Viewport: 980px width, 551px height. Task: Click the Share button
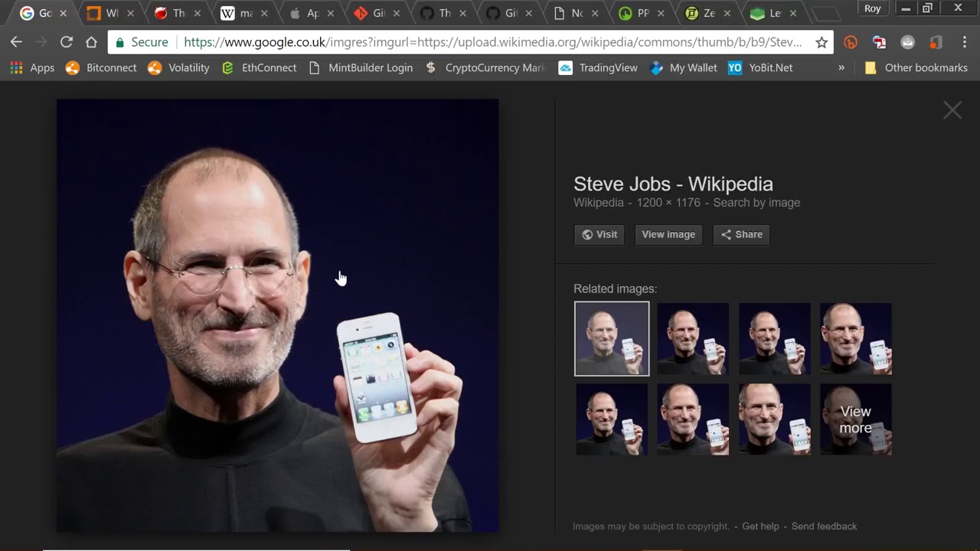tap(741, 234)
